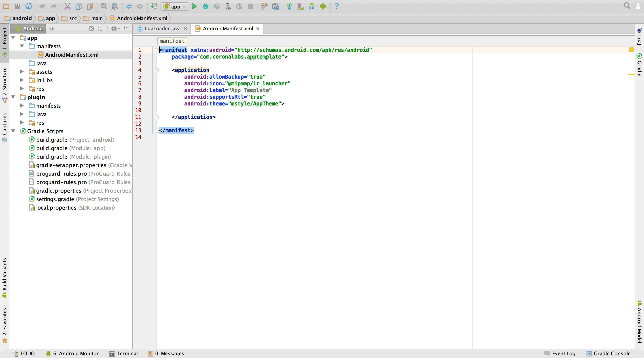The height and width of the screenshot is (358, 644).
Task: Debug the app with the bug icon
Action: [205, 6]
